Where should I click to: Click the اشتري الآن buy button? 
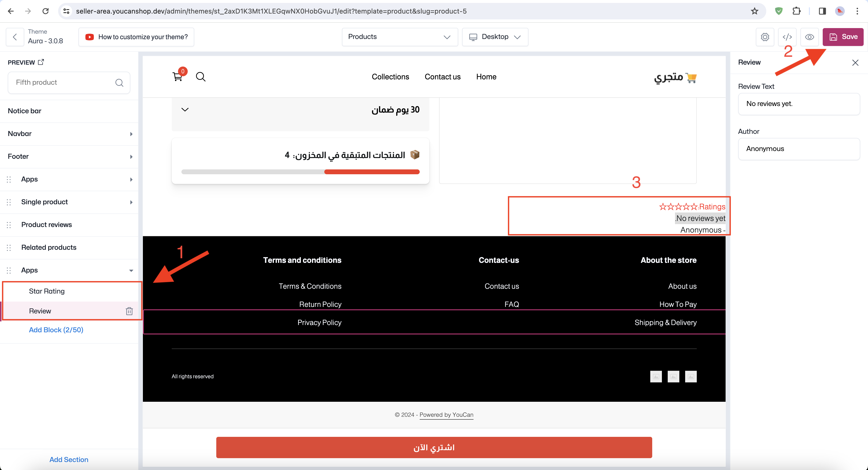pyautogui.click(x=434, y=447)
